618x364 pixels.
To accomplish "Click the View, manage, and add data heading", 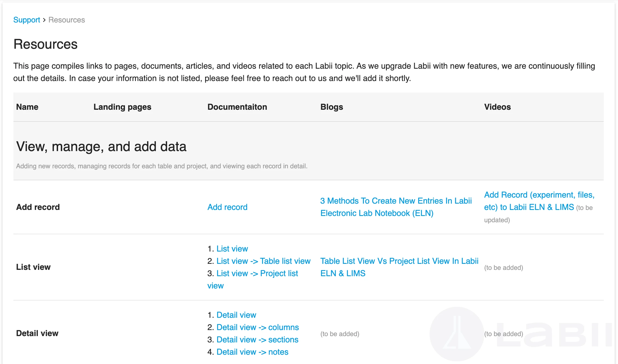I will [x=101, y=146].
